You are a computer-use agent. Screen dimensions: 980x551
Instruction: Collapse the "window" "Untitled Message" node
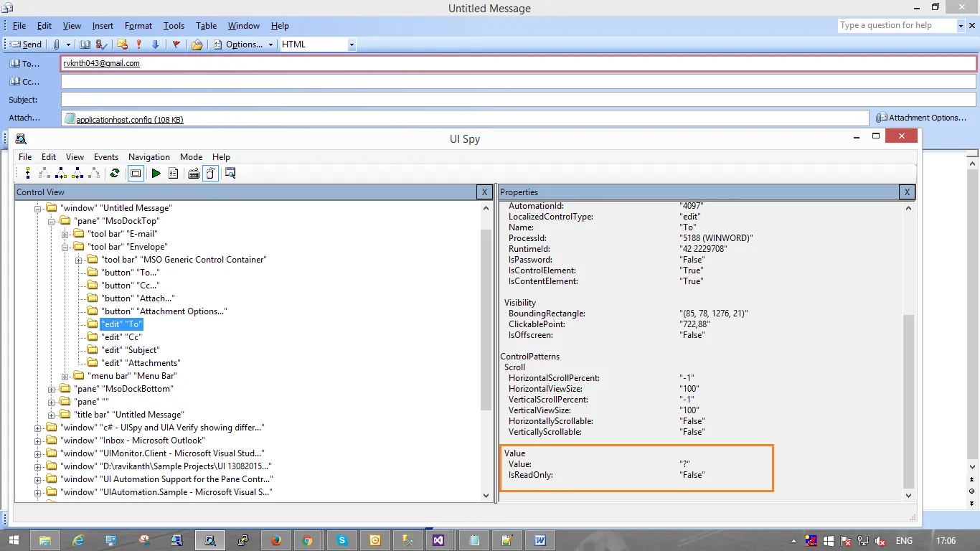coord(38,208)
